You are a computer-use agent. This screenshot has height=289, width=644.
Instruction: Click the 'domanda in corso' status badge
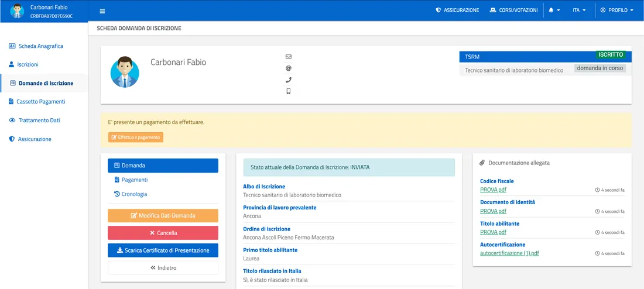tap(600, 68)
